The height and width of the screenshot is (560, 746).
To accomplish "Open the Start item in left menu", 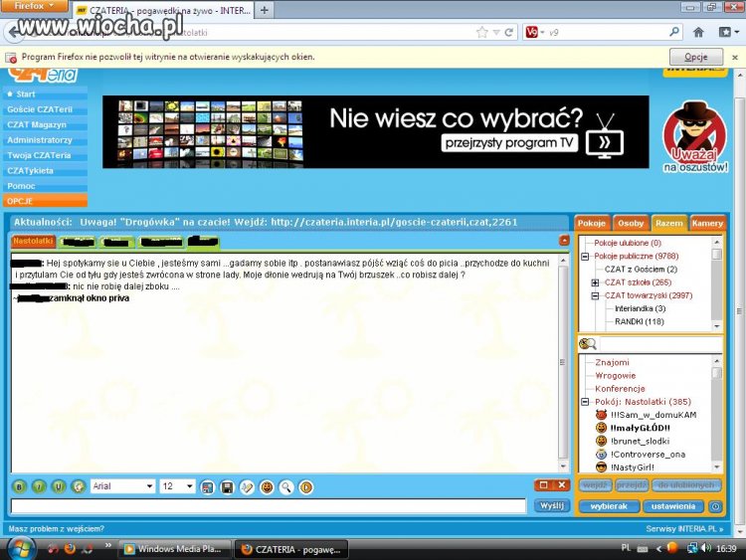I will [x=45, y=94].
